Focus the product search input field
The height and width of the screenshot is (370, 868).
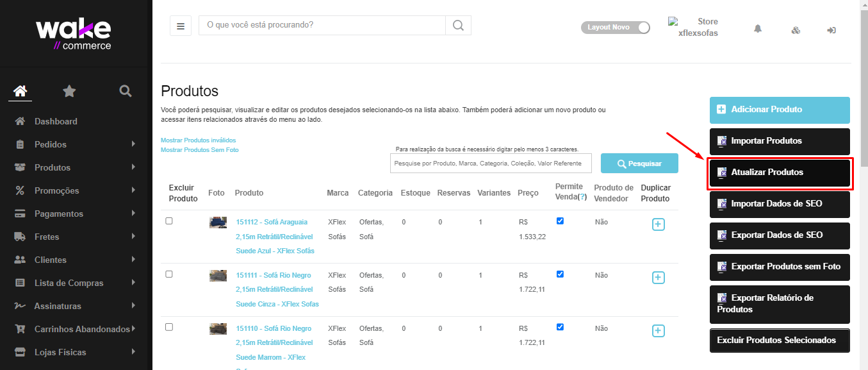[x=490, y=164]
